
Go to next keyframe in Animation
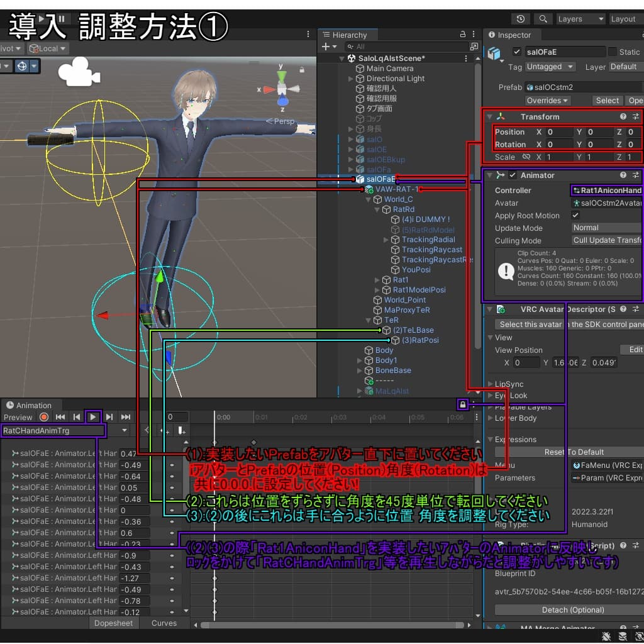tap(109, 417)
